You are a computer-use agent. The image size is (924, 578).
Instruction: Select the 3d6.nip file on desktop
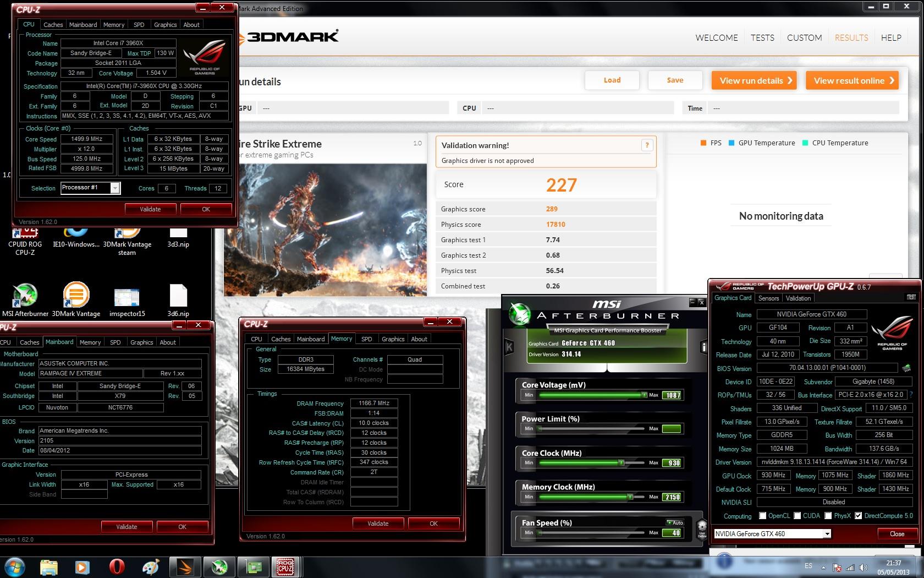[x=178, y=301]
